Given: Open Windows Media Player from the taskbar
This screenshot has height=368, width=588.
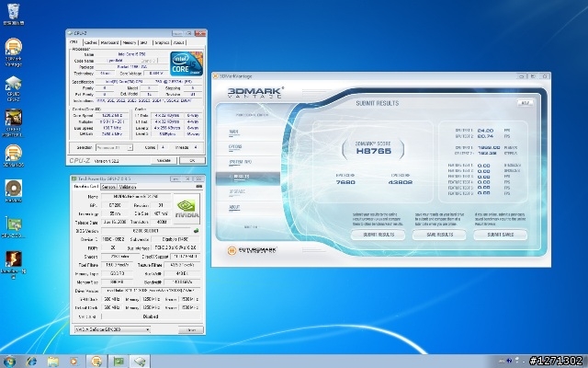Looking at the screenshot, I should (73, 362).
